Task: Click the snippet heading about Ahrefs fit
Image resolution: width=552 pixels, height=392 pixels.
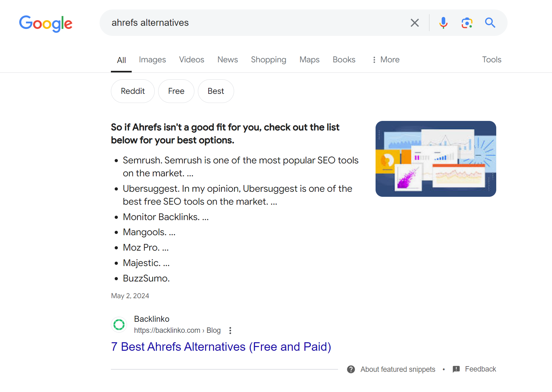Action: (x=225, y=134)
